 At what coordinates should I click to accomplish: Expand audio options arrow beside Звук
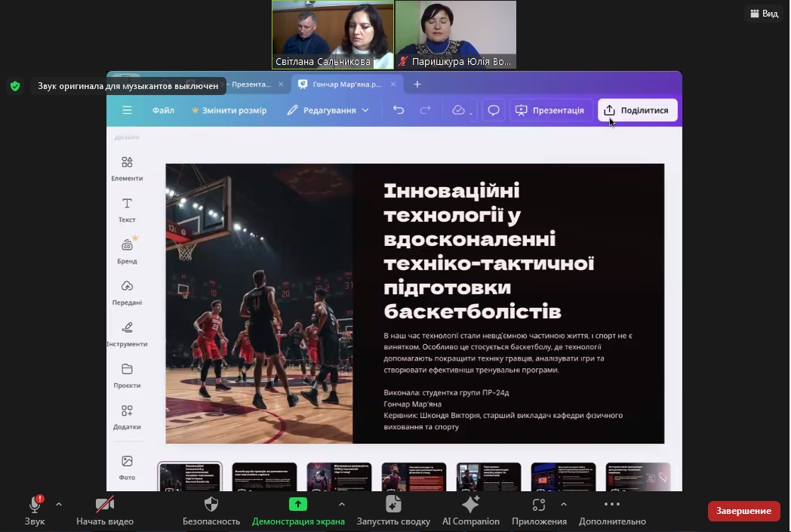tap(59, 504)
